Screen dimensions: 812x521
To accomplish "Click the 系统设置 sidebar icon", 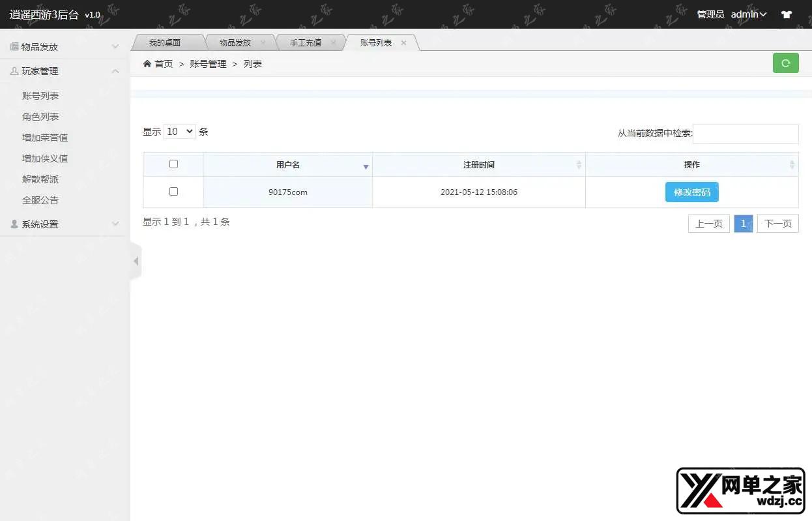I will [14, 224].
